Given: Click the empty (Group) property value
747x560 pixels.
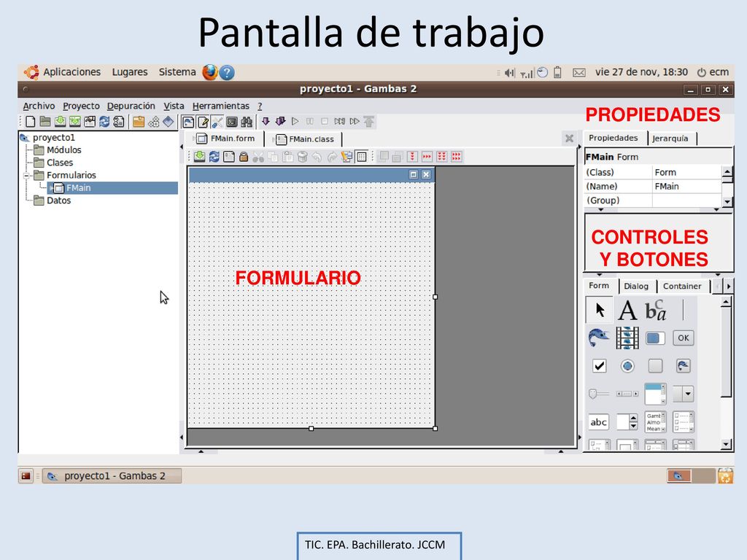Looking at the screenshot, I should [x=686, y=201].
